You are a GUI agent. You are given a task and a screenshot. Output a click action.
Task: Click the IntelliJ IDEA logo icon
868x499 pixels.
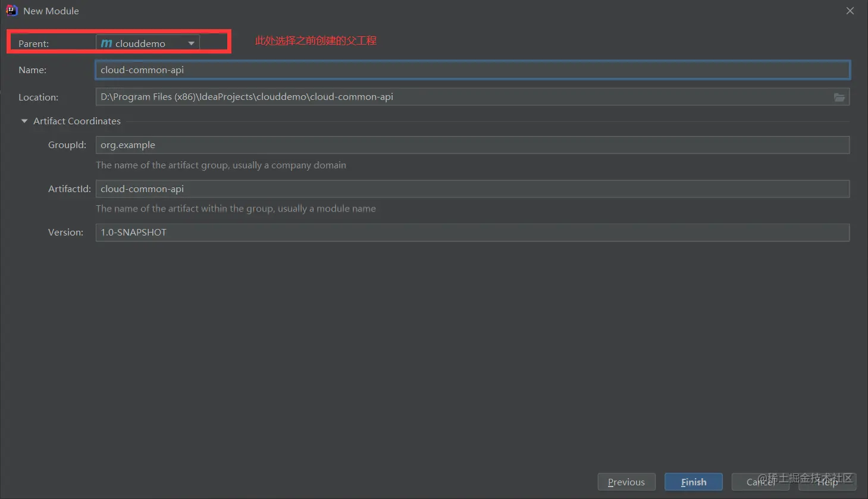click(11, 11)
